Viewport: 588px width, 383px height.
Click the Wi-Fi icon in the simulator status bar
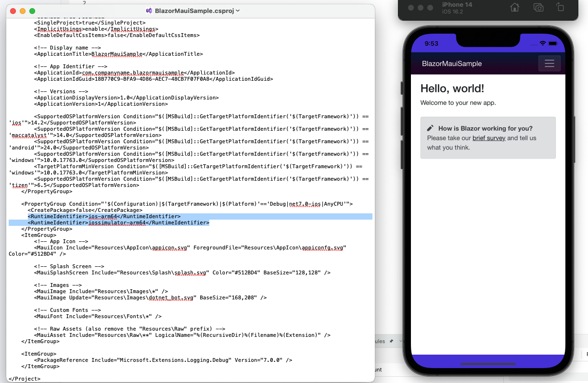click(x=542, y=43)
